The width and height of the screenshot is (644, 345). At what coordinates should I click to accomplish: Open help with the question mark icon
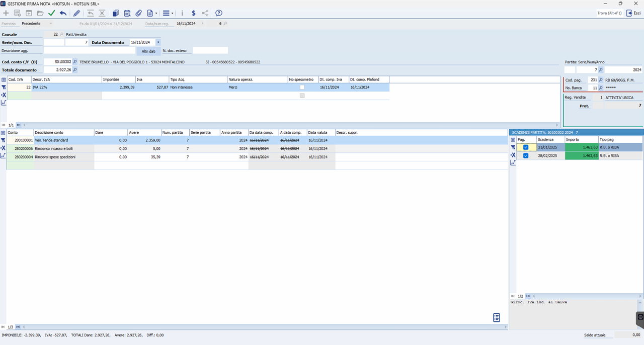(219, 13)
